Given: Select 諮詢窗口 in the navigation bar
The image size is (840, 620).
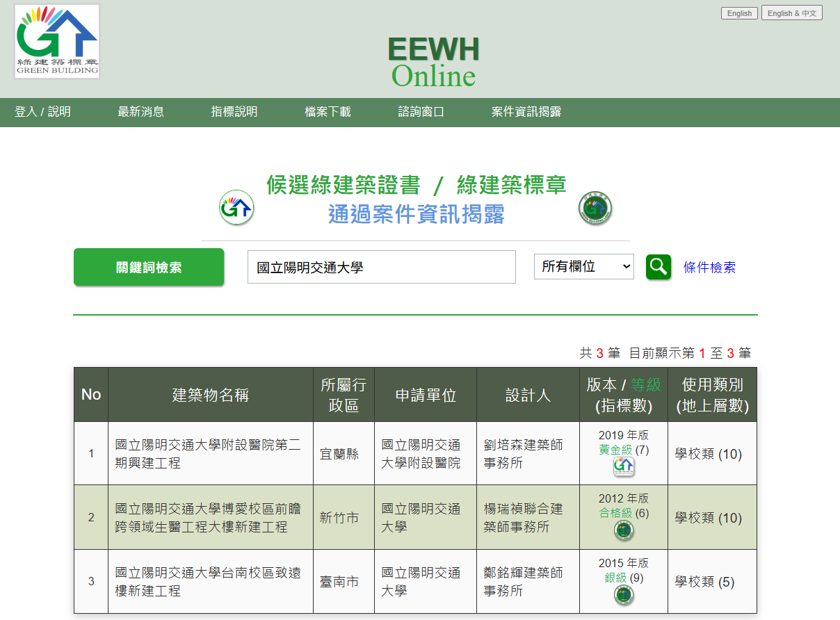Looking at the screenshot, I should coord(421,112).
